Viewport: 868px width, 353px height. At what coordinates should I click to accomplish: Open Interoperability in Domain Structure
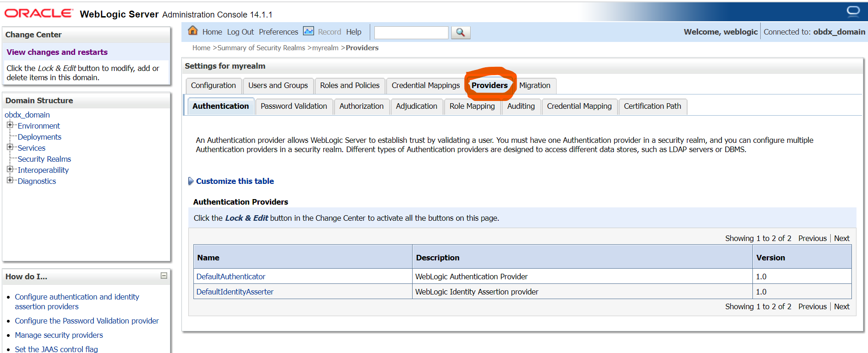coord(43,170)
